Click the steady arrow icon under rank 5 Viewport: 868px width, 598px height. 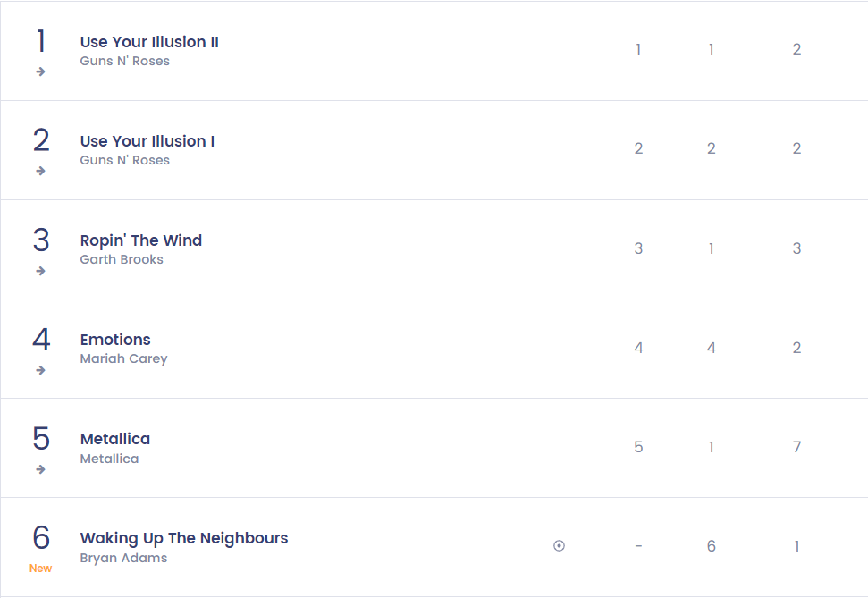pyautogui.click(x=40, y=469)
